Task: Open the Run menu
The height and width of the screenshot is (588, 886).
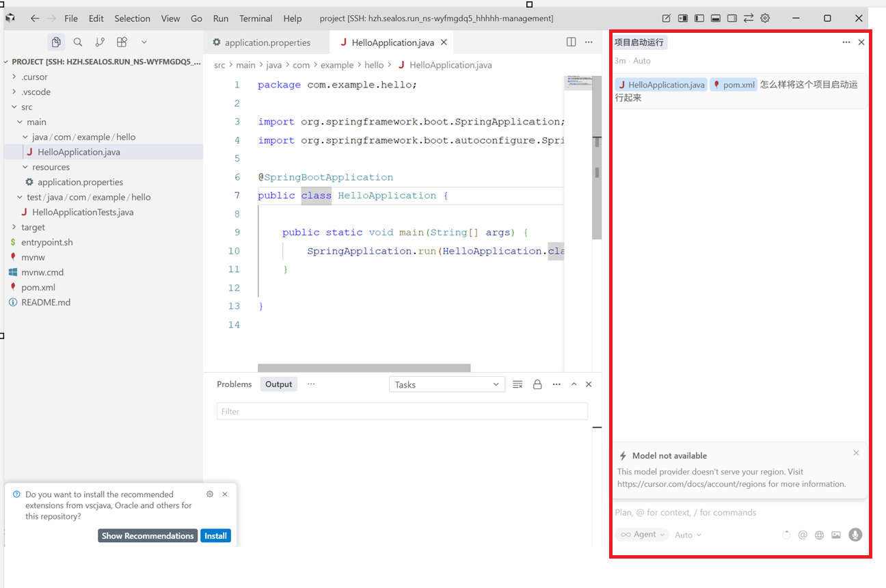Action: pos(221,18)
